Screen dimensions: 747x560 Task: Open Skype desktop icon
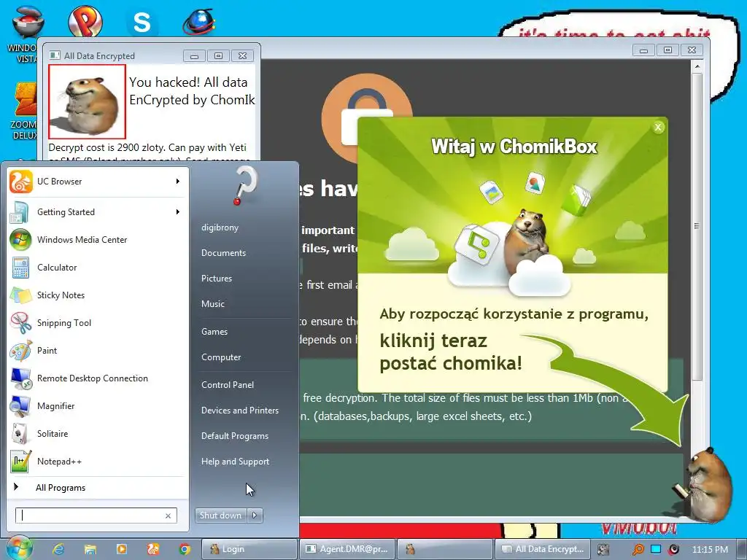(x=142, y=22)
